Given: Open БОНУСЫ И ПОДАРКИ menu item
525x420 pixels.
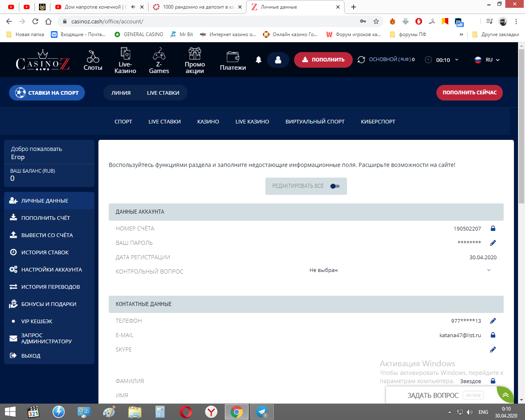Looking at the screenshot, I should pyautogui.click(x=49, y=304).
